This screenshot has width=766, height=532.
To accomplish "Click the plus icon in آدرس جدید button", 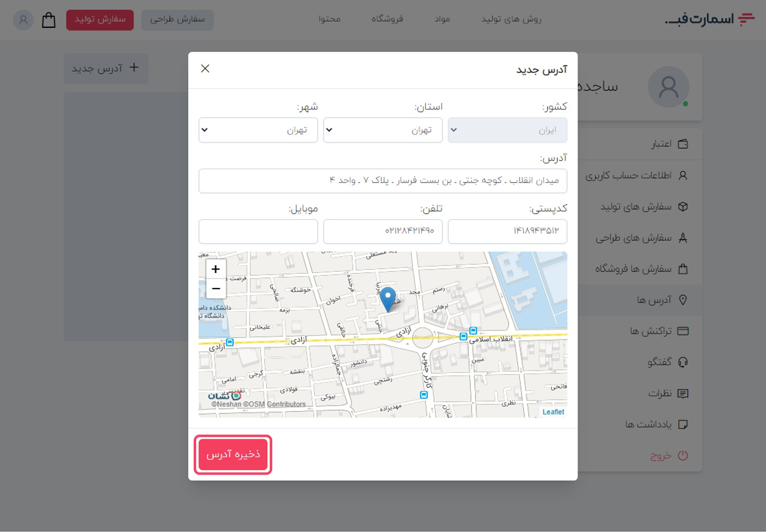I will pyautogui.click(x=134, y=67).
